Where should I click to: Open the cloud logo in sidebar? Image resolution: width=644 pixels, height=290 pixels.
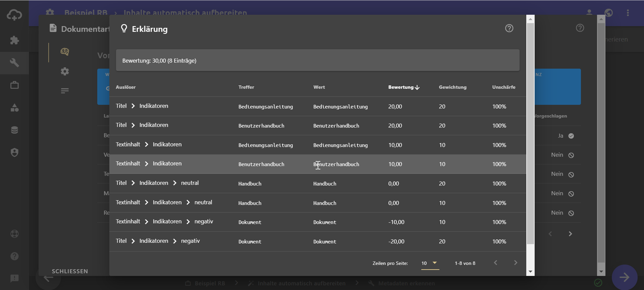click(14, 15)
